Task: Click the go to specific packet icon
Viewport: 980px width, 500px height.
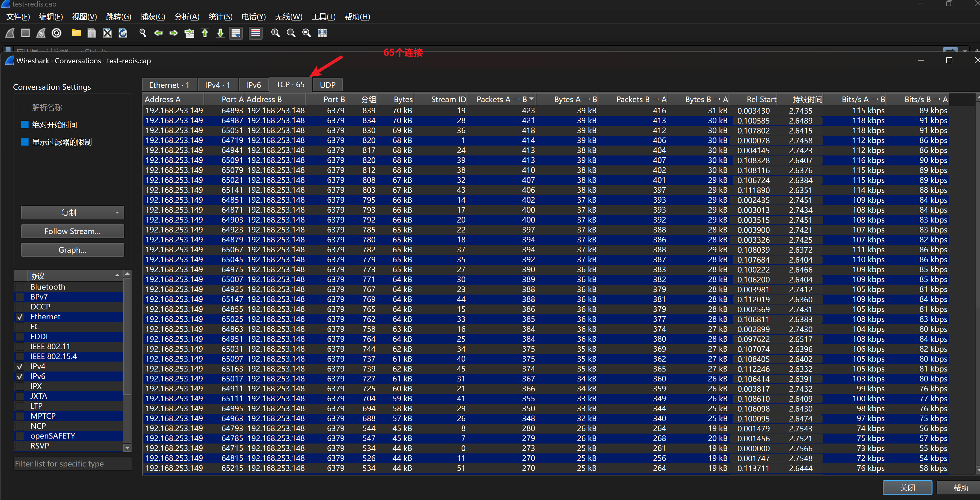Action: pyautogui.click(x=189, y=33)
